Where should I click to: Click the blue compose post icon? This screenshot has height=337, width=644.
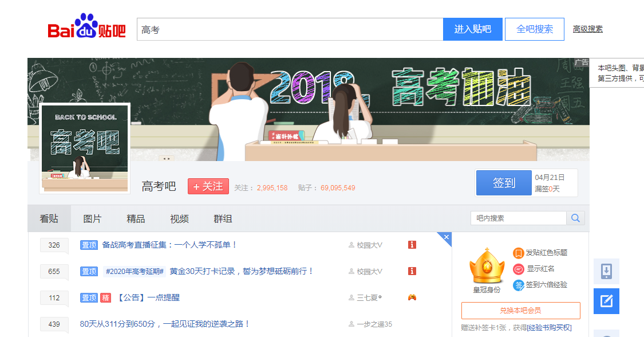[x=606, y=301]
